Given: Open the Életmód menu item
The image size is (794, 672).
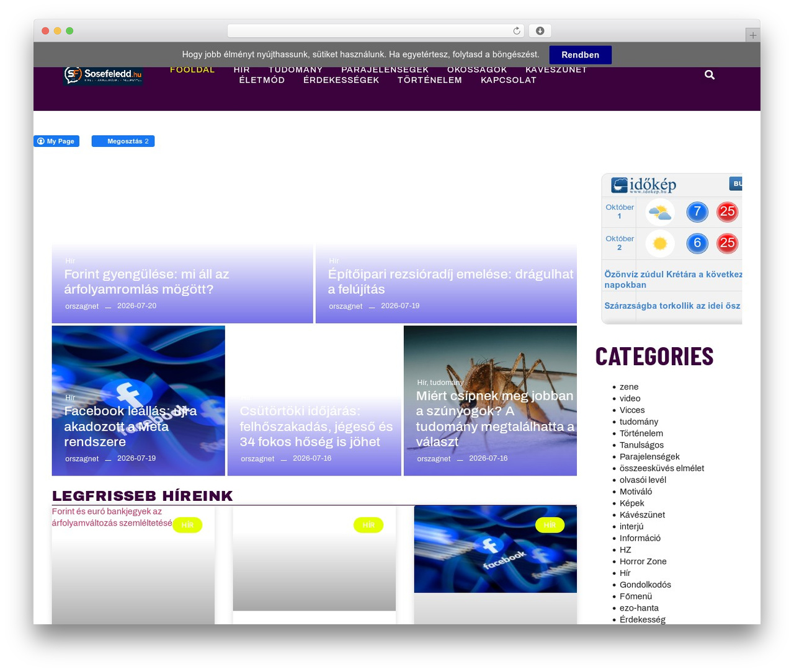Looking at the screenshot, I should 262,80.
